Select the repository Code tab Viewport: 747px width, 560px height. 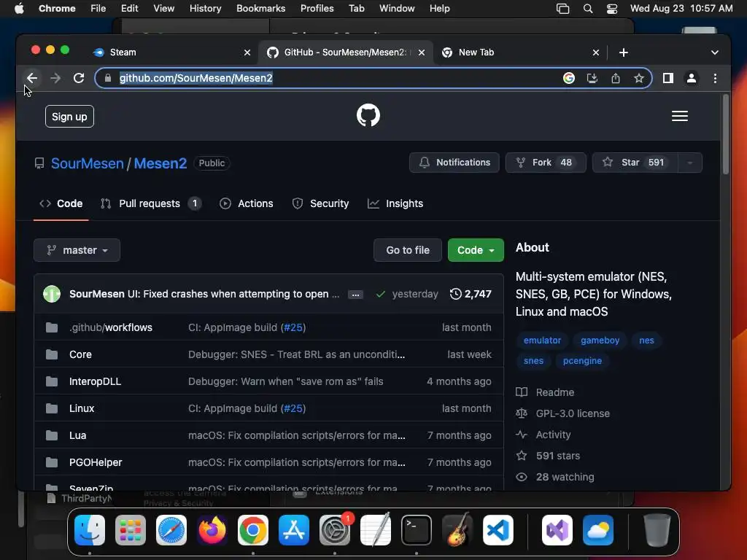(x=61, y=204)
